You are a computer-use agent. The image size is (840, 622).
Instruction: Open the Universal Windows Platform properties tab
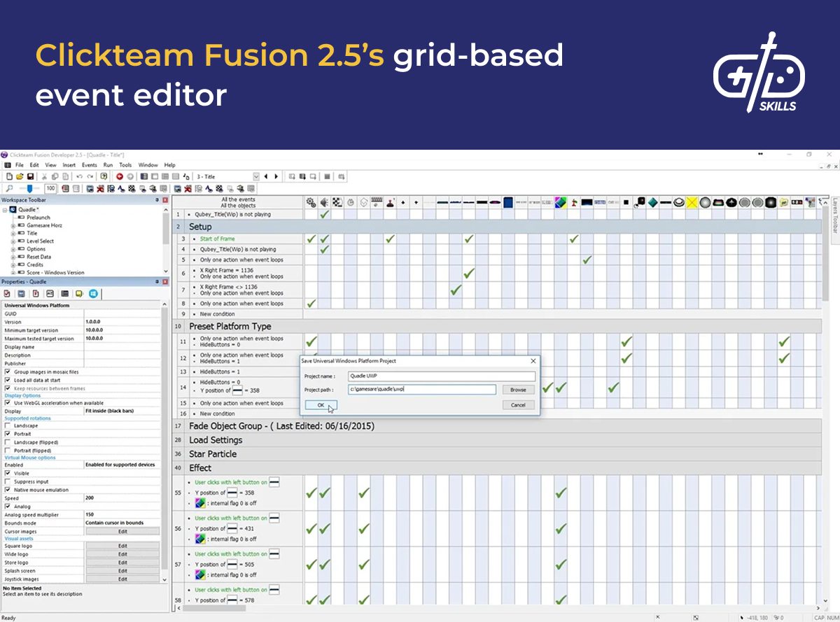[x=94, y=294]
